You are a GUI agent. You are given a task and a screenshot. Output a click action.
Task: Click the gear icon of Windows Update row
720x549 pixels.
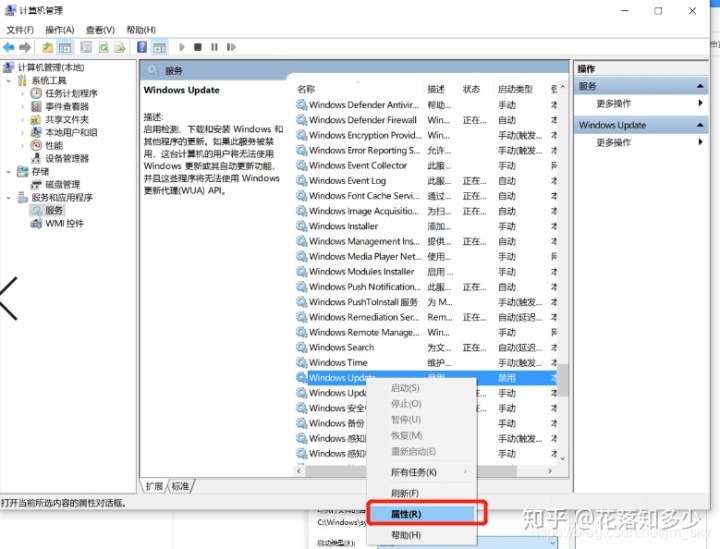coord(301,377)
